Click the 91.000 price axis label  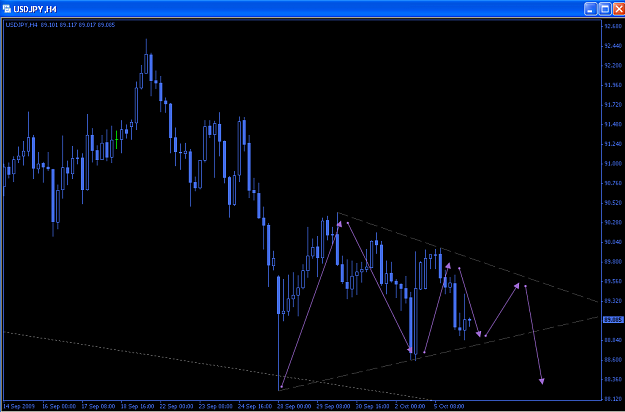pos(613,163)
